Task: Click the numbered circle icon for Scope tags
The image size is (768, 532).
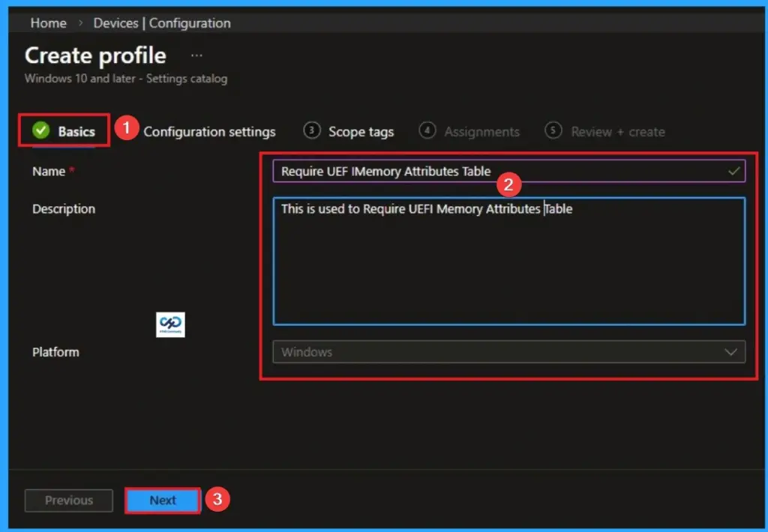Action: 310,131
